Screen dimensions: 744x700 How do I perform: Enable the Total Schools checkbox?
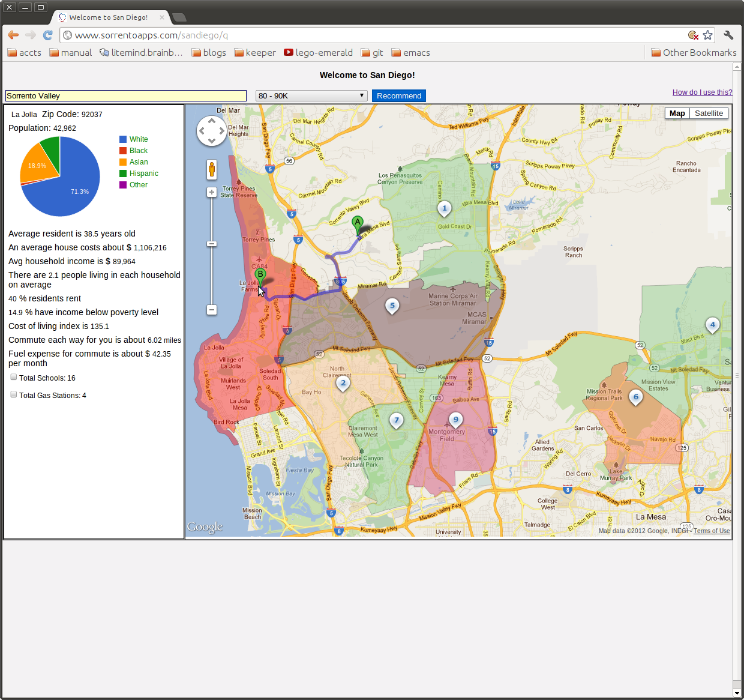point(14,377)
